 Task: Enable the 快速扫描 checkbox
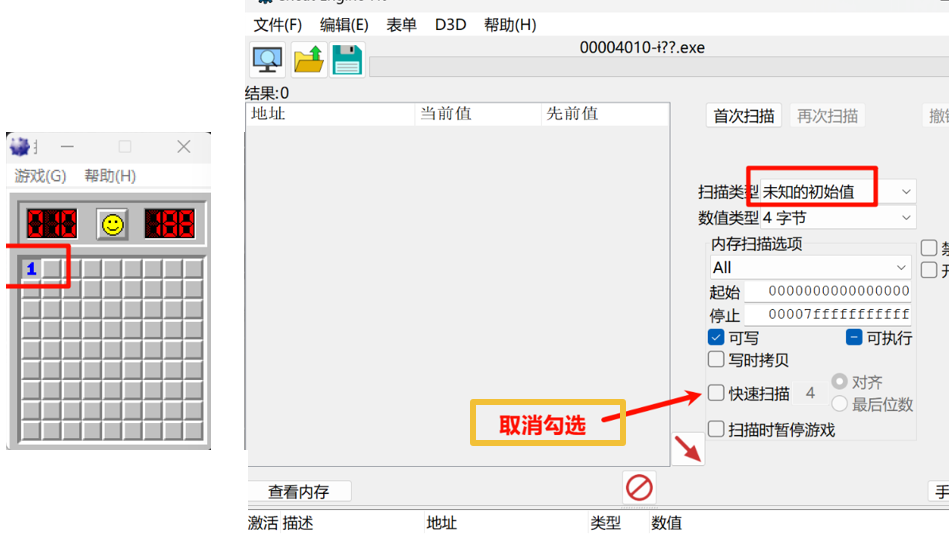click(x=716, y=393)
